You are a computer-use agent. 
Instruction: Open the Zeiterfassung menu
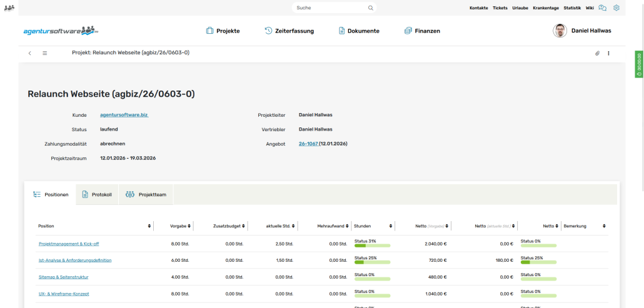[x=289, y=31]
